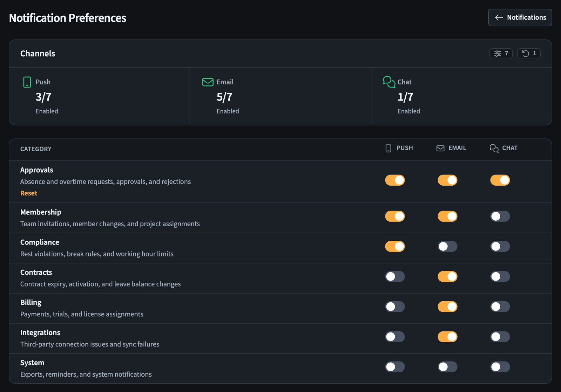
Task: Enable the Billing chat toggle
Action: point(500,307)
